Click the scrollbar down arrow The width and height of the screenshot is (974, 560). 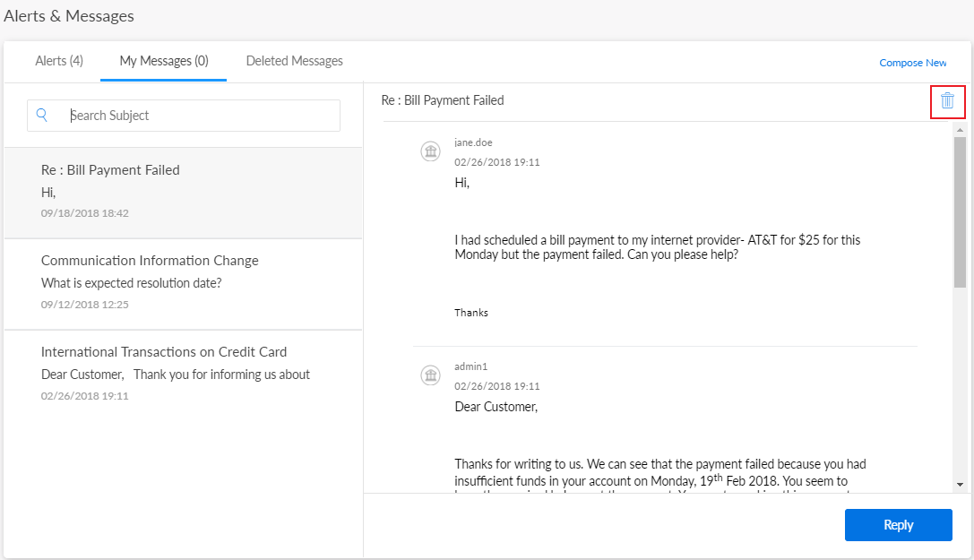click(960, 484)
